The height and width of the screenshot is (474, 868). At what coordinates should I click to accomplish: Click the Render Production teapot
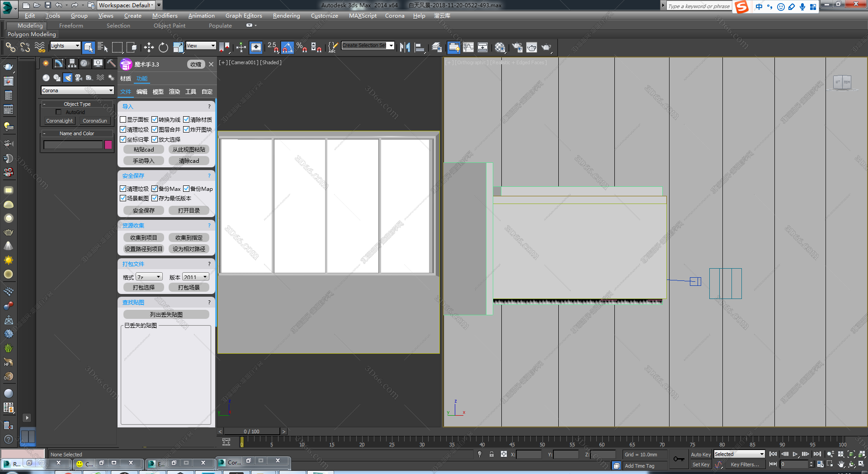click(x=547, y=47)
